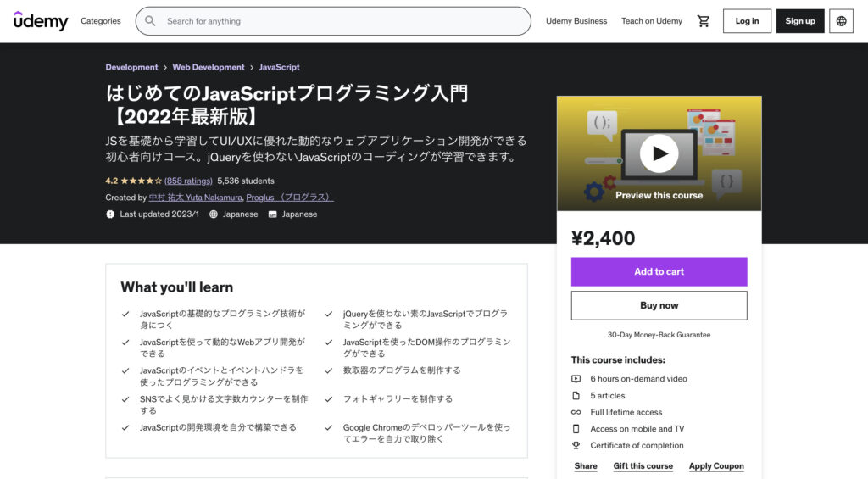Click the 5,536 students text
Screen dimensions: 868x479
(x=246, y=181)
